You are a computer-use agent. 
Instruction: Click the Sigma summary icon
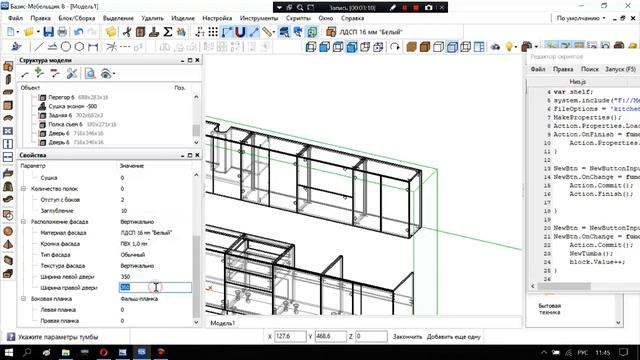click(x=167, y=32)
